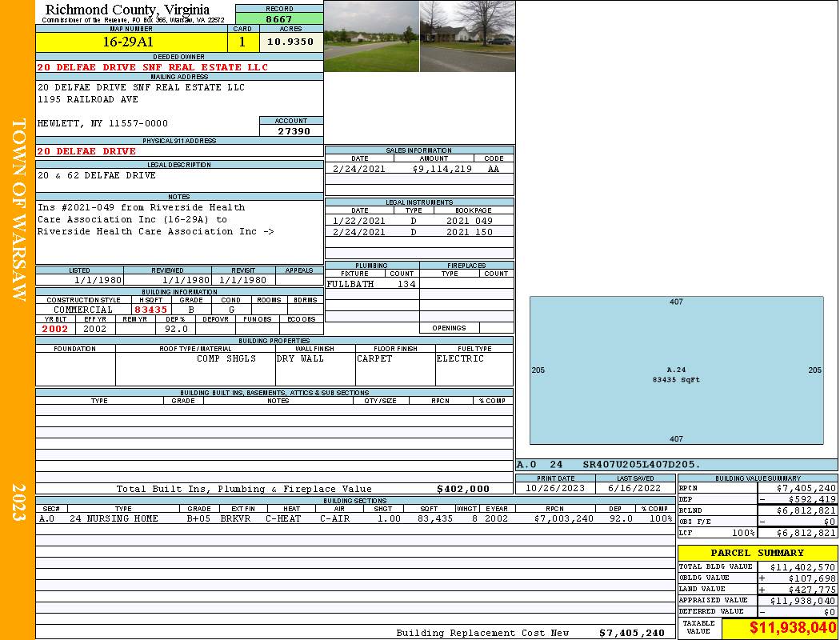The height and width of the screenshot is (640, 840).
Task: Click the blue building sketch area
Action: coord(676,370)
